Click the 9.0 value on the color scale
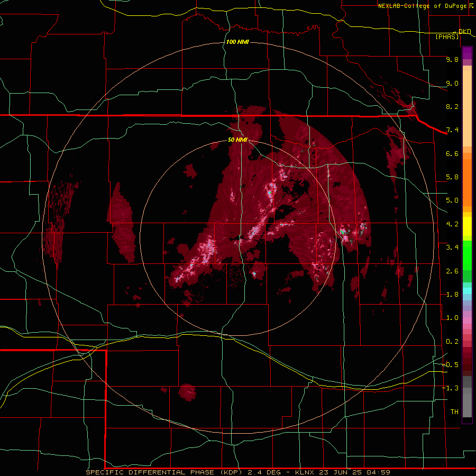Viewport: 476px width, 476px height. 452,83
